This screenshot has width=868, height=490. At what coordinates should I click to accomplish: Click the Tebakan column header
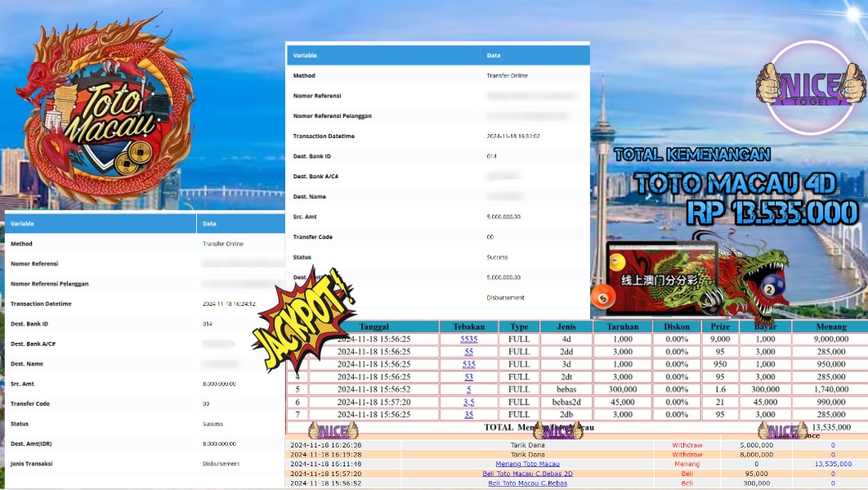(x=468, y=326)
